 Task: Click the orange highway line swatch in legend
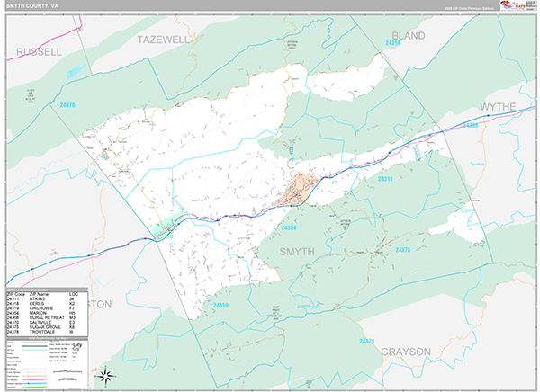pyautogui.click(x=34, y=376)
